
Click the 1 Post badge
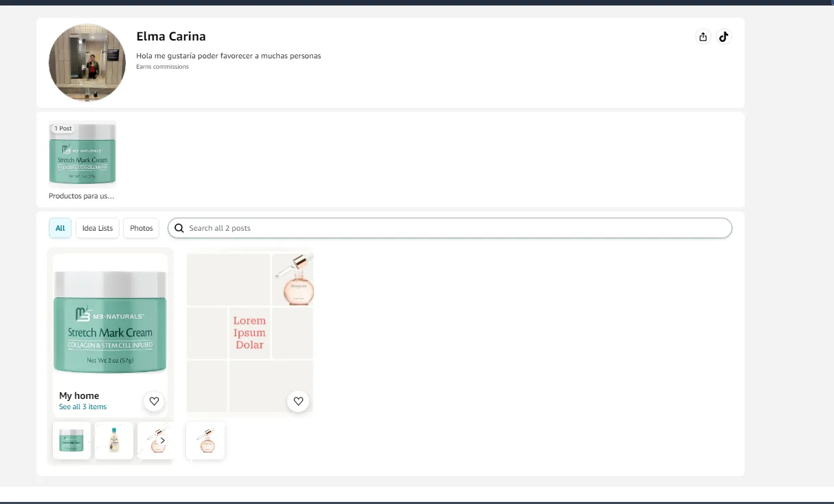pyautogui.click(x=63, y=128)
